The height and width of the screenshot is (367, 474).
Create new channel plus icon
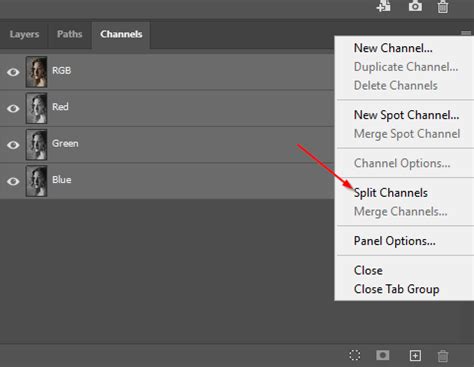tap(415, 356)
